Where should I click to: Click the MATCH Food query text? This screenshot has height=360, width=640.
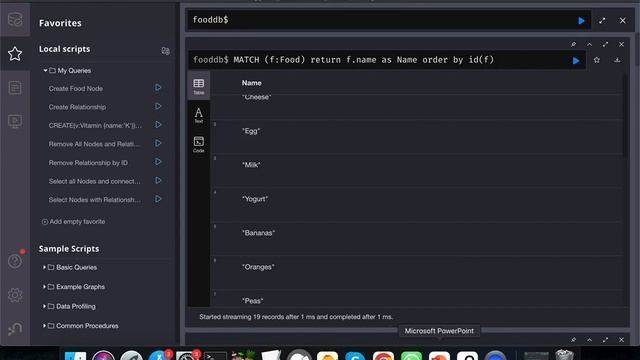coord(364,60)
